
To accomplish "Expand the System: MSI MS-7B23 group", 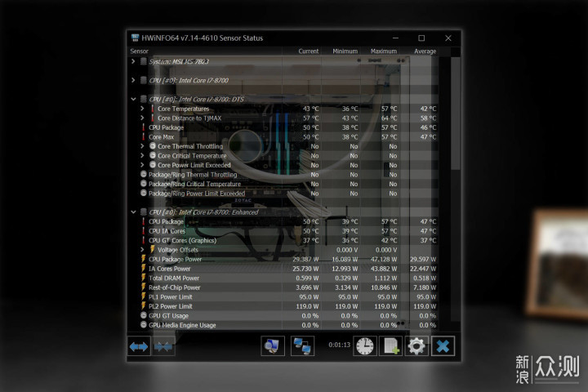I will [x=133, y=61].
